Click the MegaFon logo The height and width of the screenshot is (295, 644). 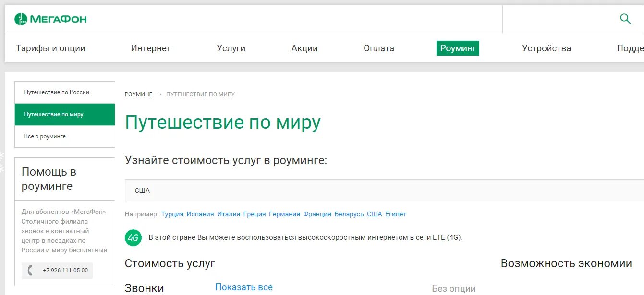pos(50,19)
